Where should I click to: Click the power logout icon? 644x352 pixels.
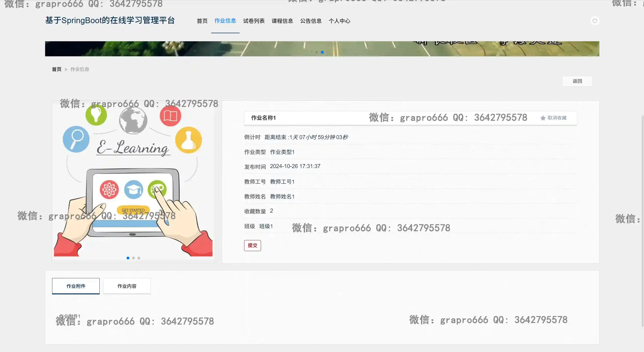[x=595, y=21]
